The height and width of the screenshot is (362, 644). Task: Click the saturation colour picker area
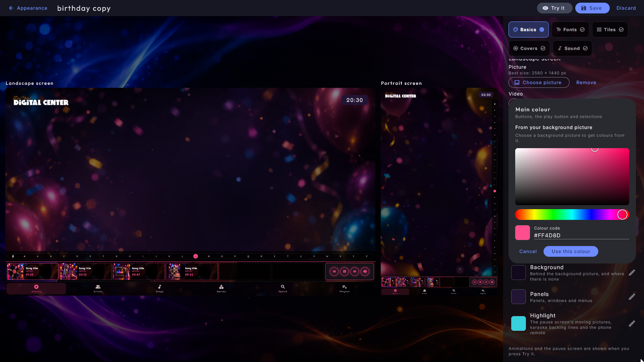[x=572, y=176]
